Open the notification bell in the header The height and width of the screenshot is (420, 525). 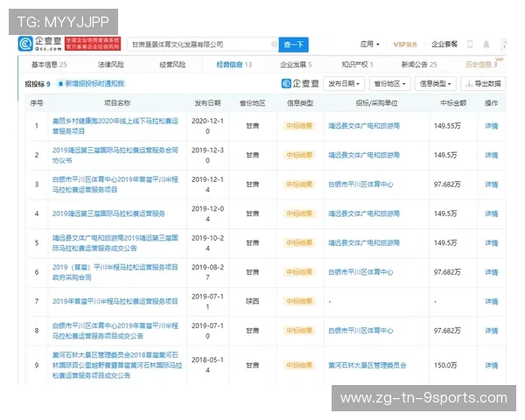486,45
